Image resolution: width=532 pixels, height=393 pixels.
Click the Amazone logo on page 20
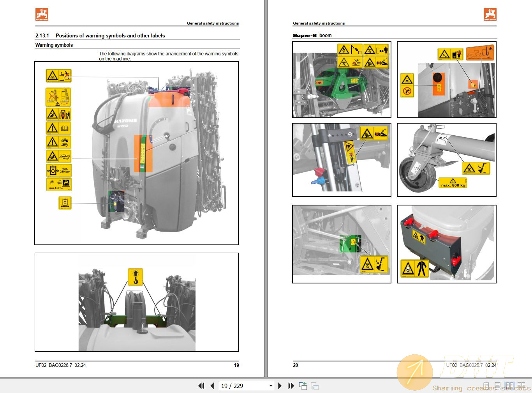coord(490,14)
